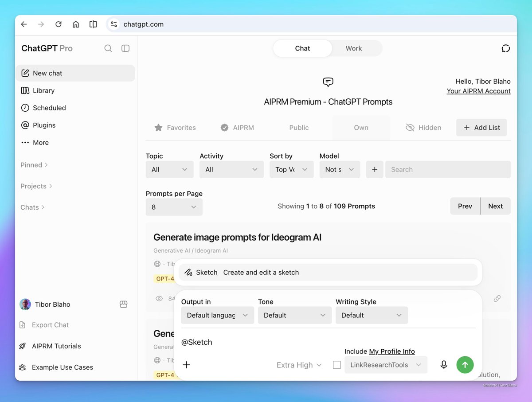Open Generate image prompts for Ideogram AI
This screenshot has height=402, width=532.
[x=237, y=238]
